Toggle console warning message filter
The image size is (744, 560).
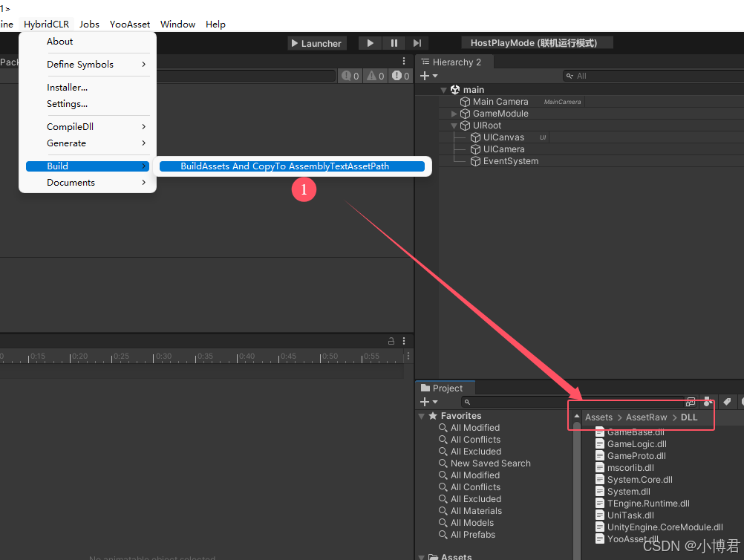click(375, 76)
